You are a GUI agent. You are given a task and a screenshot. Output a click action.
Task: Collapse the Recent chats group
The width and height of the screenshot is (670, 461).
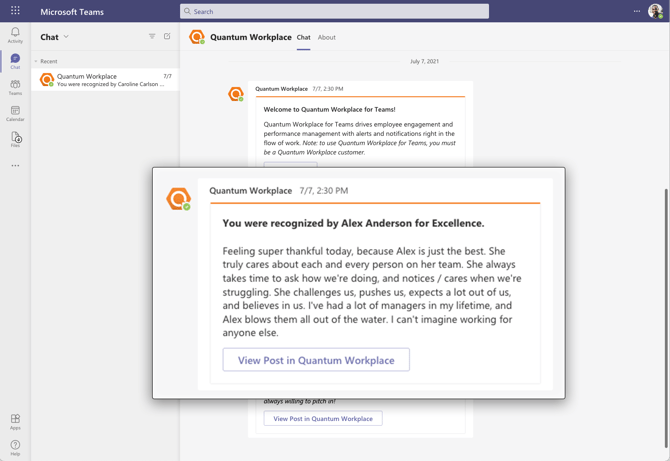(x=36, y=61)
